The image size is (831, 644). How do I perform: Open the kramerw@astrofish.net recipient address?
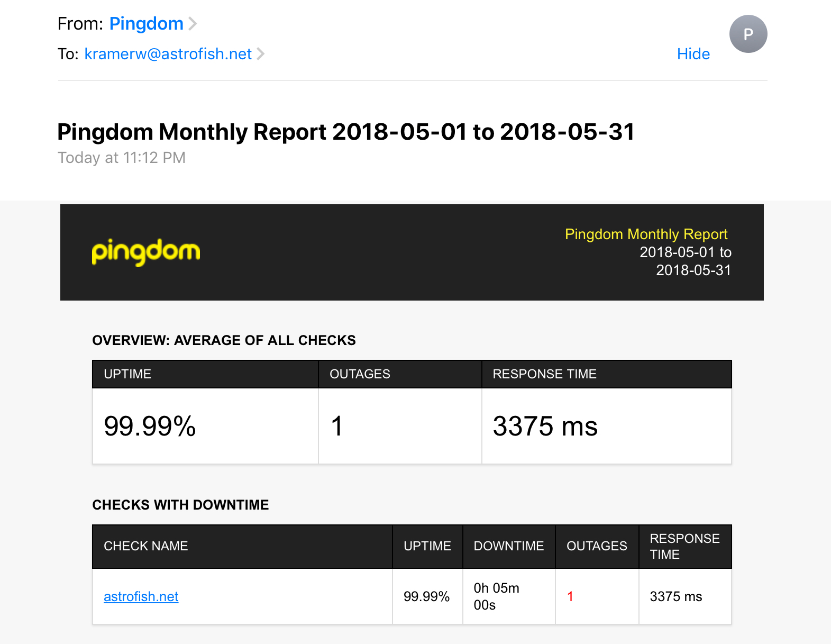point(168,54)
